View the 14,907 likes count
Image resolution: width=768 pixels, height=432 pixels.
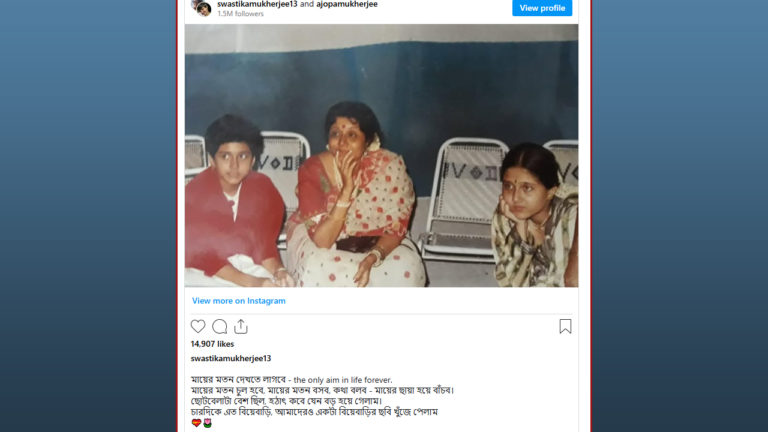pyautogui.click(x=212, y=344)
